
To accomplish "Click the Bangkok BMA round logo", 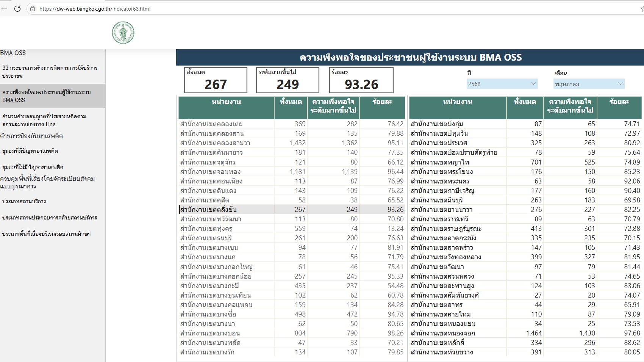I will pos(123,33).
